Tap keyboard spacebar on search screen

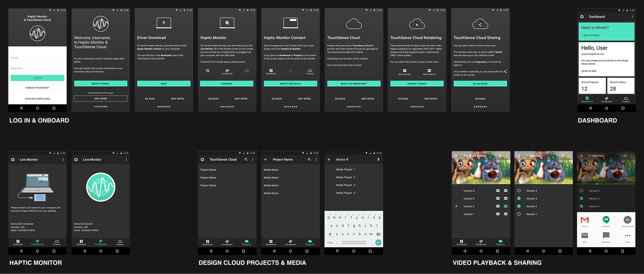tap(354, 243)
